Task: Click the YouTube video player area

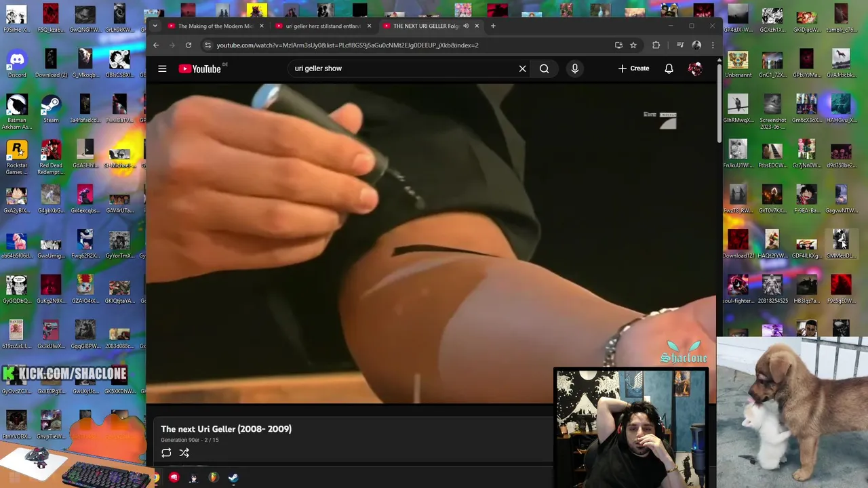Action: click(x=431, y=243)
